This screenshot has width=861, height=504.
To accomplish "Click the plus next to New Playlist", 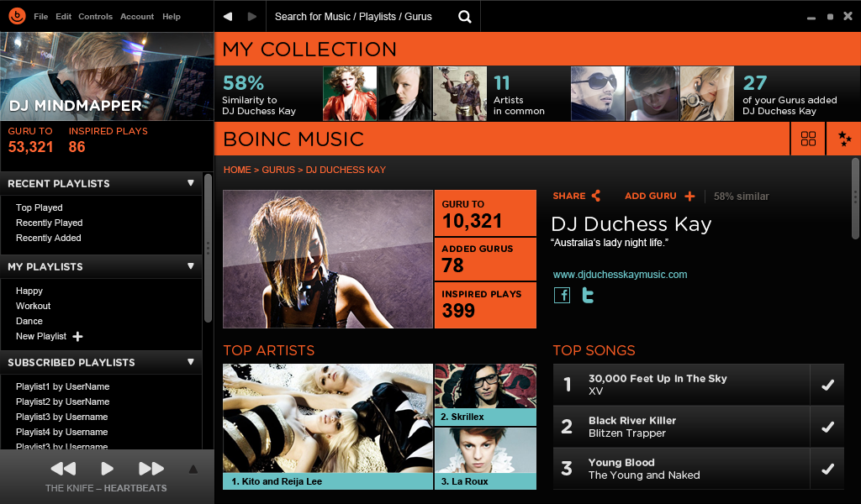I will pyautogui.click(x=77, y=336).
